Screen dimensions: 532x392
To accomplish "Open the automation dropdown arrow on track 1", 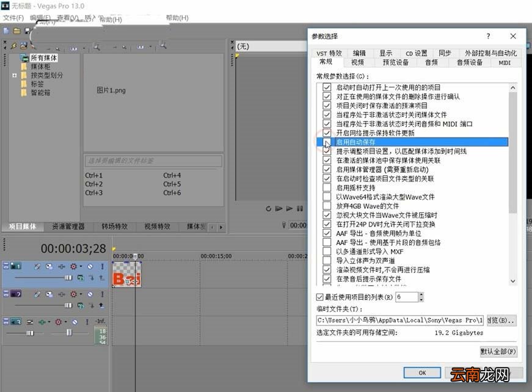I will pyautogui.click(x=81, y=267).
